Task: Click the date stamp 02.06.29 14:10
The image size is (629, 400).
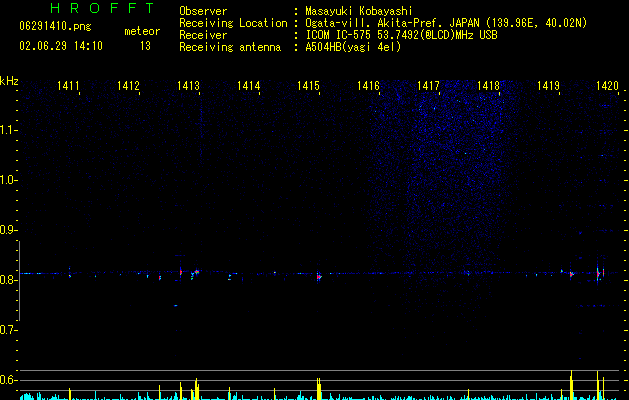Action: (x=61, y=46)
